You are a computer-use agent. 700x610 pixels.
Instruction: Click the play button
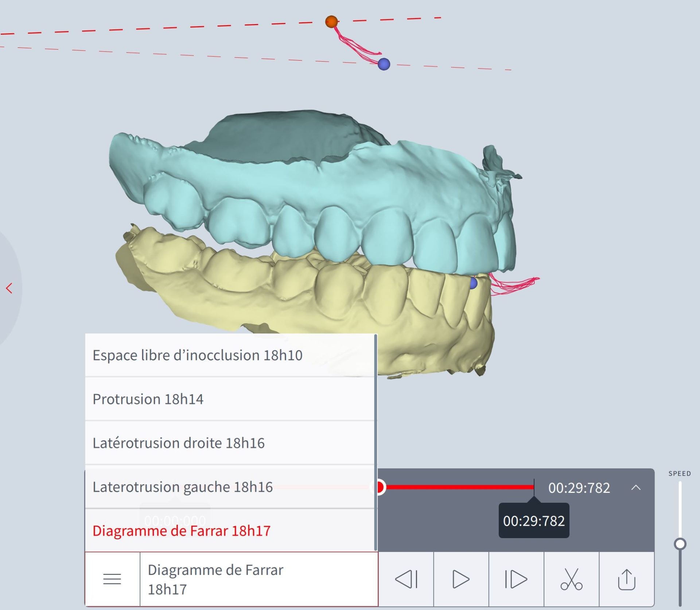[x=461, y=579]
